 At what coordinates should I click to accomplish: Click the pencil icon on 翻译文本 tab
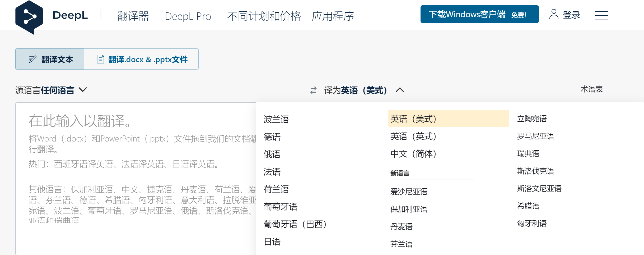(x=32, y=59)
